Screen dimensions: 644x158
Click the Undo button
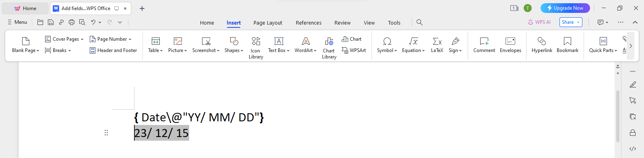point(93,22)
